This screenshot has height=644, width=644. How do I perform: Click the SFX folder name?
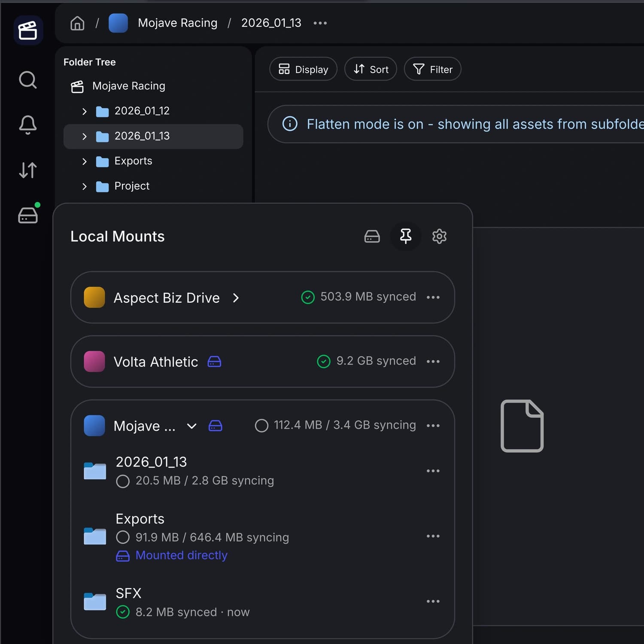tap(128, 593)
